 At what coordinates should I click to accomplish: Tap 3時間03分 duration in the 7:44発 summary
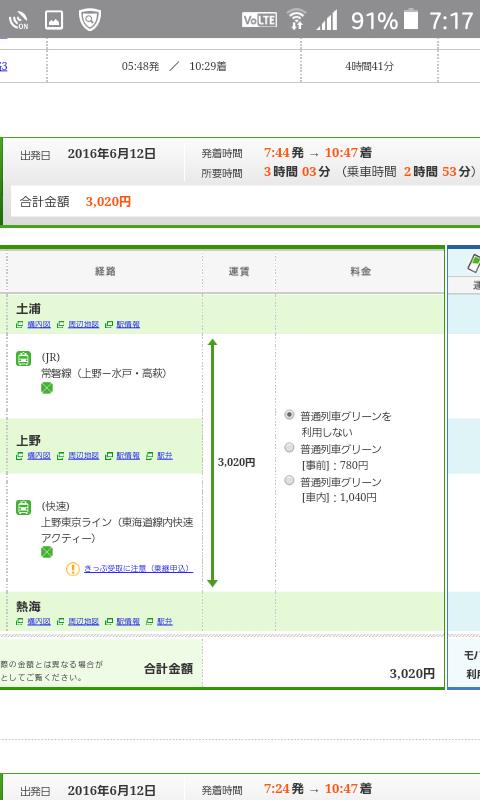tap(297, 171)
